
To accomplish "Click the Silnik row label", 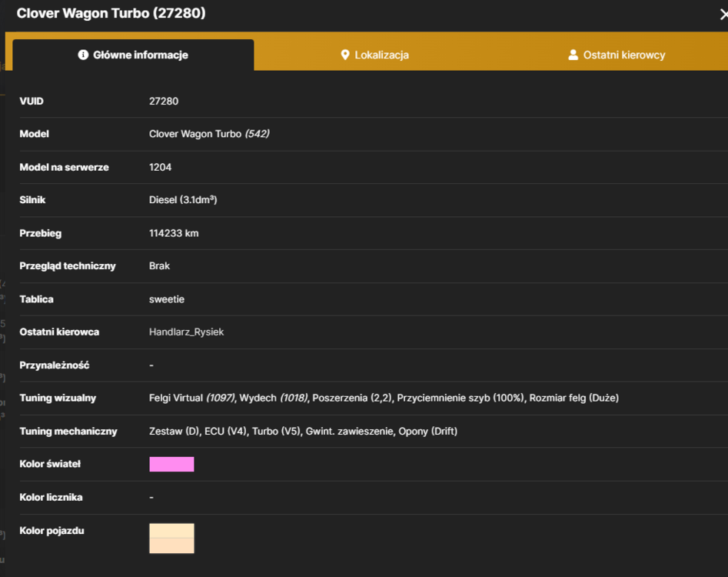I will [32, 200].
